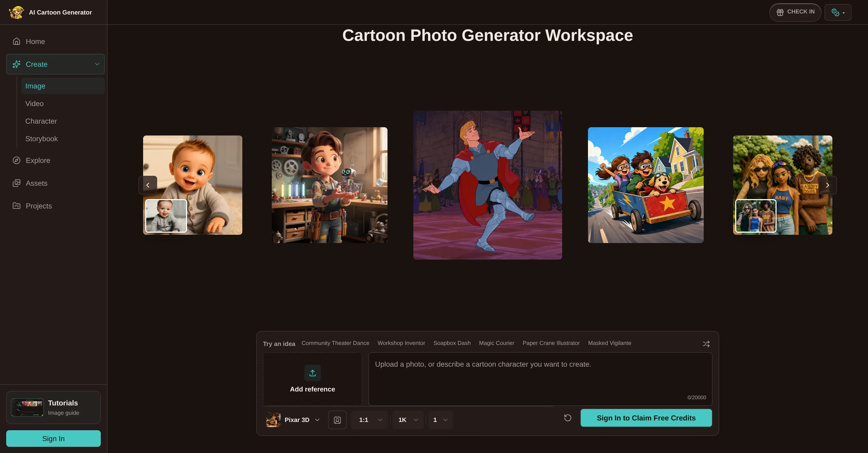868x453 pixels.
Task: Go to next carousel image arrow
Action: point(827,185)
